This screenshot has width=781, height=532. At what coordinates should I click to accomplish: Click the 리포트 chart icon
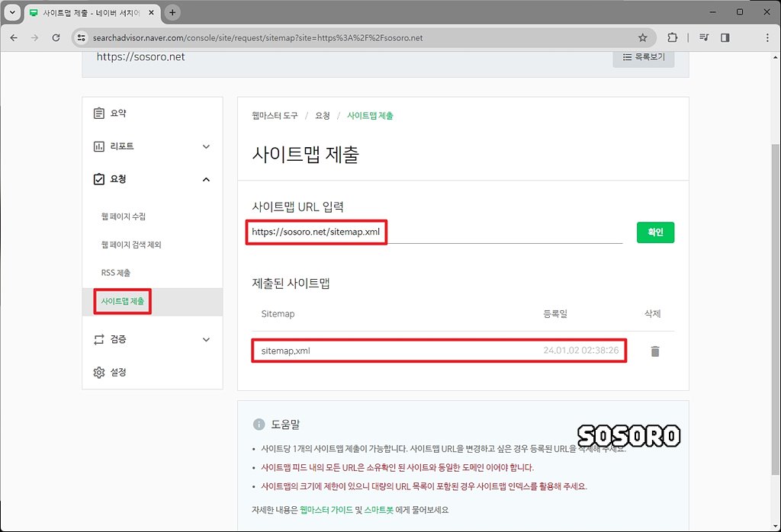click(x=99, y=146)
